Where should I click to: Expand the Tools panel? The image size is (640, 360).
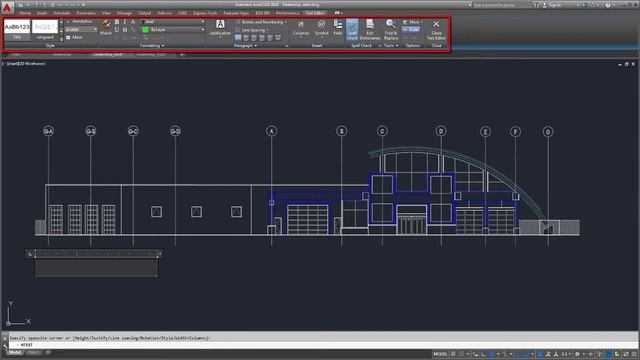pos(391,46)
